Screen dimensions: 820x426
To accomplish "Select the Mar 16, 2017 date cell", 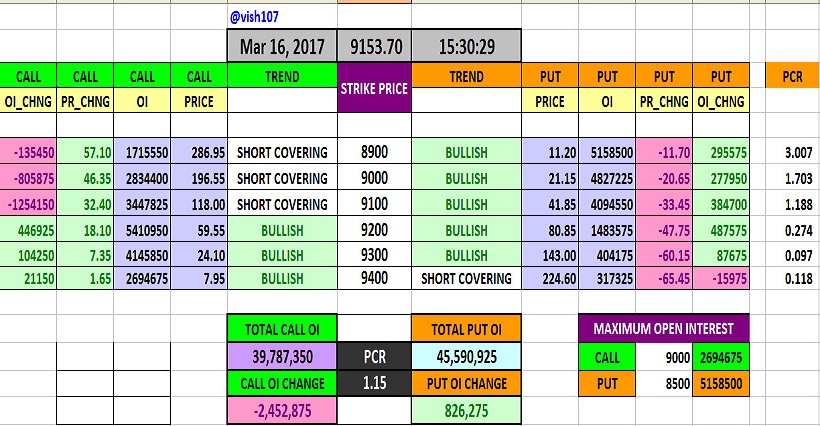I will point(282,46).
